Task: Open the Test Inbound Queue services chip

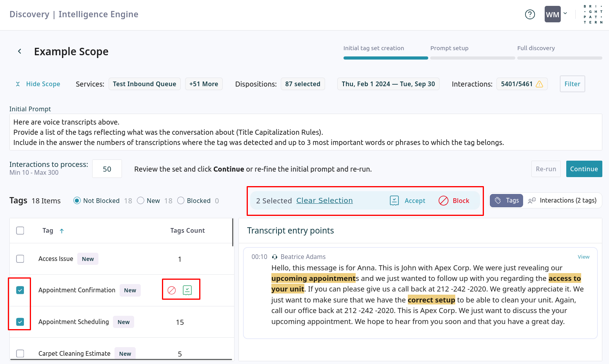Action: pyautogui.click(x=144, y=84)
